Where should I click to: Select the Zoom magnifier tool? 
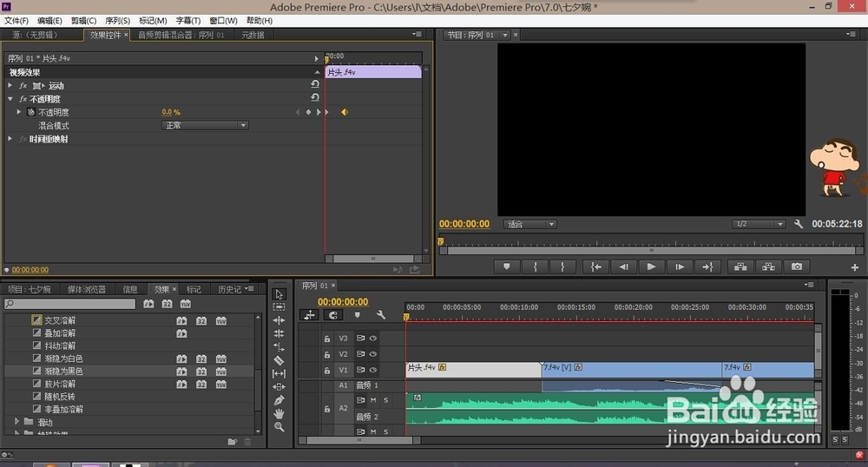coord(279,426)
